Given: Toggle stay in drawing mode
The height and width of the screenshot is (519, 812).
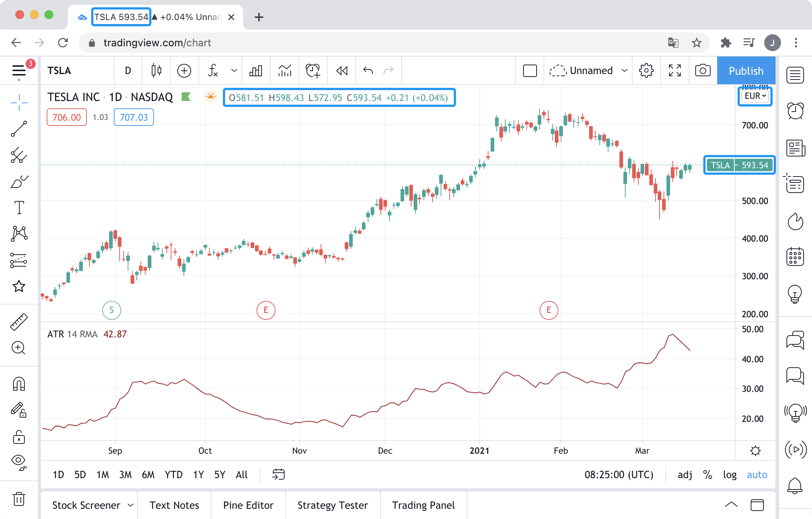Looking at the screenshot, I should (19, 410).
